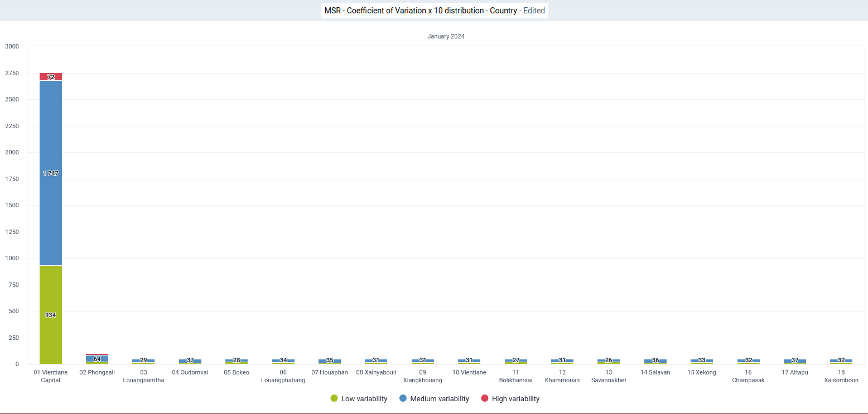Toggle the High variability legend item
868x414 pixels.
pos(510,398)
